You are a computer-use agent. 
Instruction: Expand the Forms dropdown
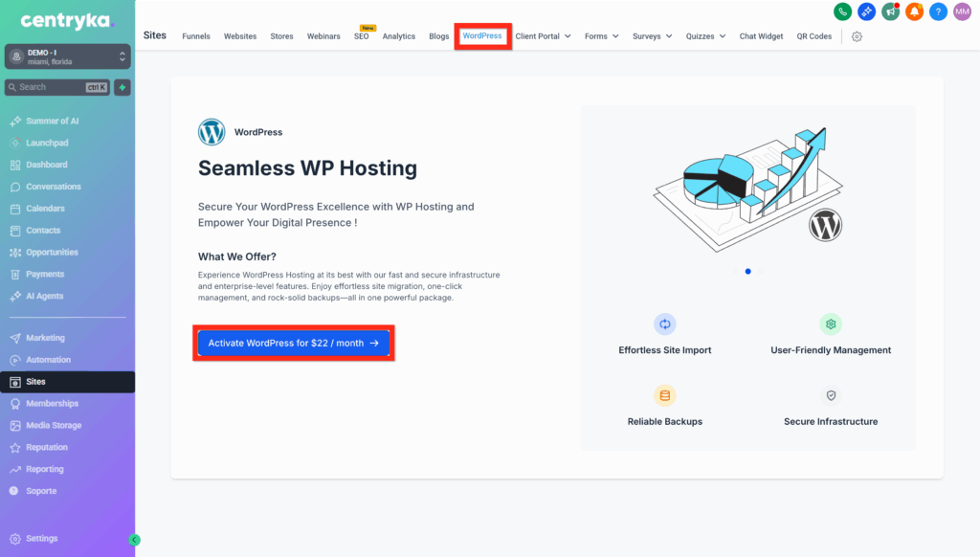click(601, 36)
